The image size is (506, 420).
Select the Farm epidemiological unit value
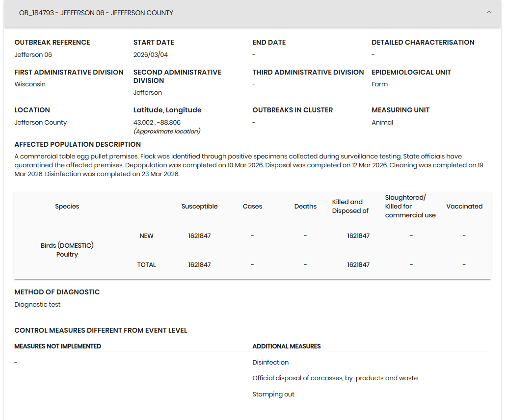[x=379, y=84]
